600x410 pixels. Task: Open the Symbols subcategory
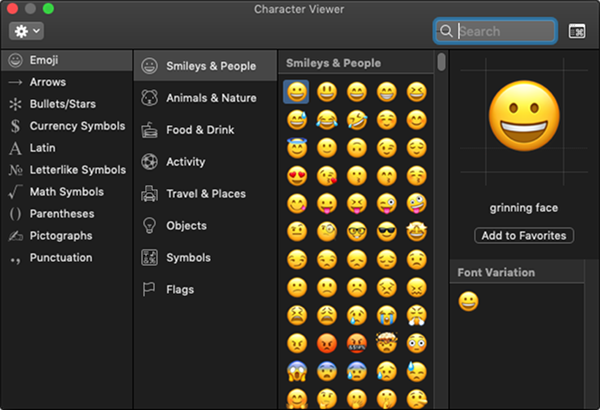pyautogui.click(x=205, y=258)
